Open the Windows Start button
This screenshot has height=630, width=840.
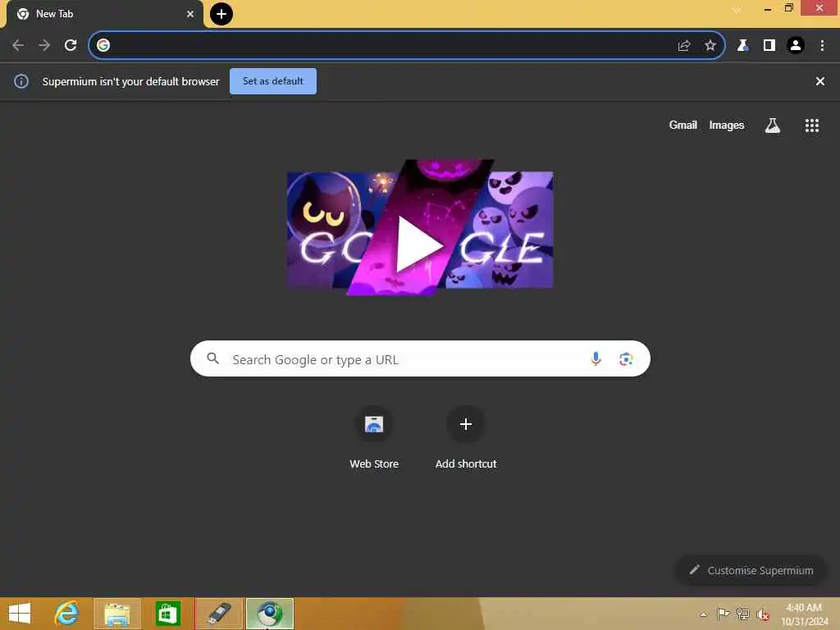[20, 614]
